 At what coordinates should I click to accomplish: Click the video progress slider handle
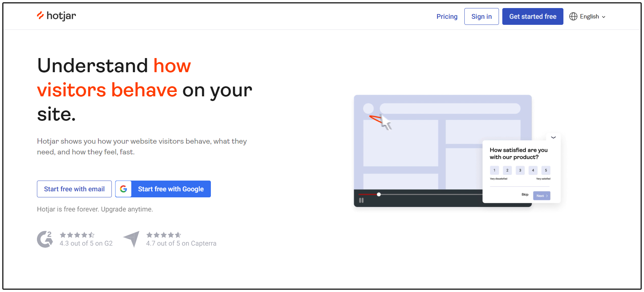[x=379, y=194]
